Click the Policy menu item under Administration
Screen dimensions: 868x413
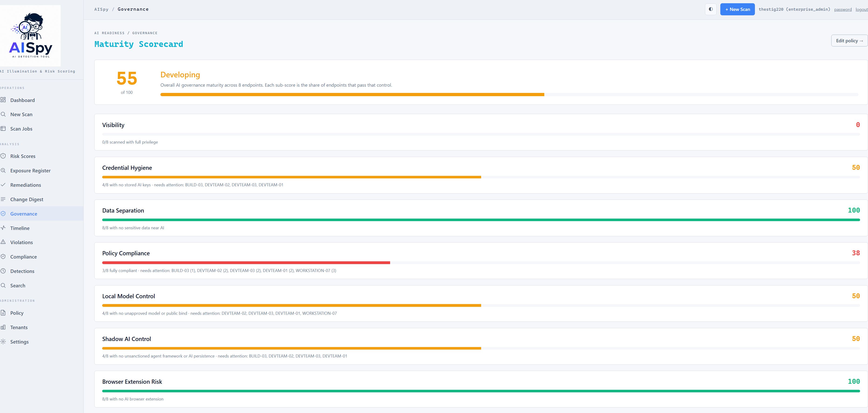42,313
